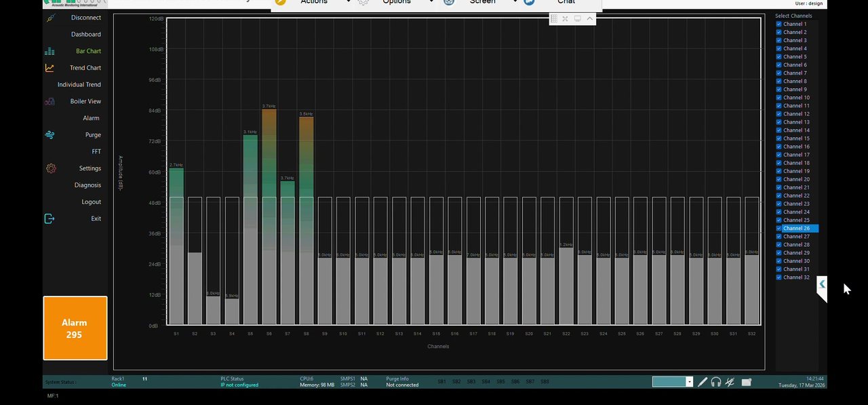Click the SB4 indicator in status bar
868x405 pixels.
[x=486, y=382]
